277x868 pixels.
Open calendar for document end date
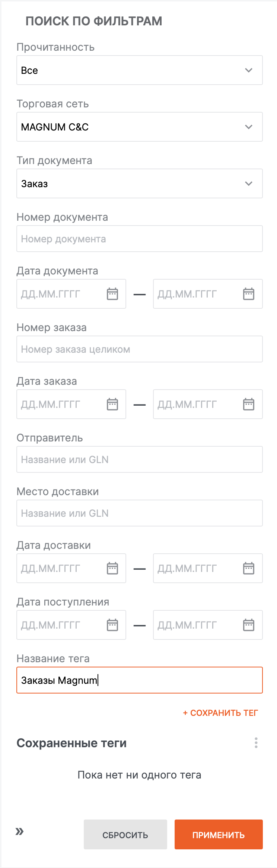(249, 294)
